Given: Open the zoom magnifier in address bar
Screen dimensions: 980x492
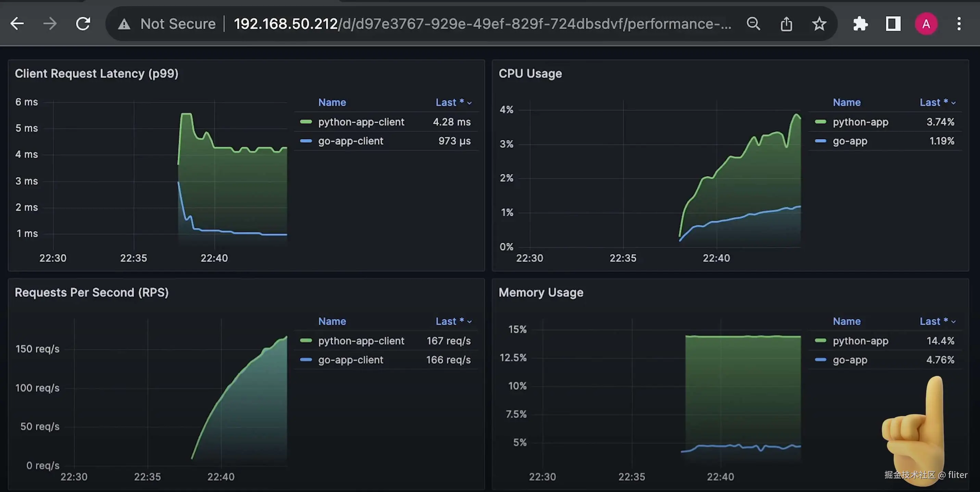Looking at the screenshot, I should (753, 24).
